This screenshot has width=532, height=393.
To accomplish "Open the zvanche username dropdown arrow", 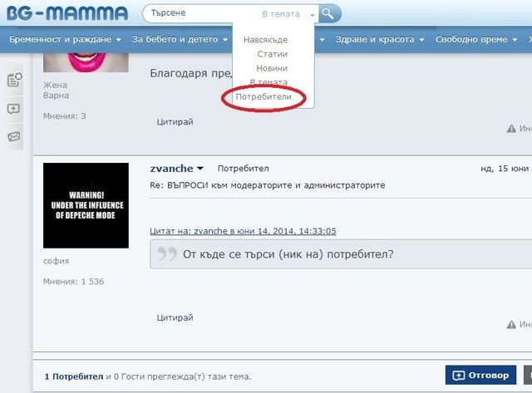I will pyautogui.click(x=200, y=169).
